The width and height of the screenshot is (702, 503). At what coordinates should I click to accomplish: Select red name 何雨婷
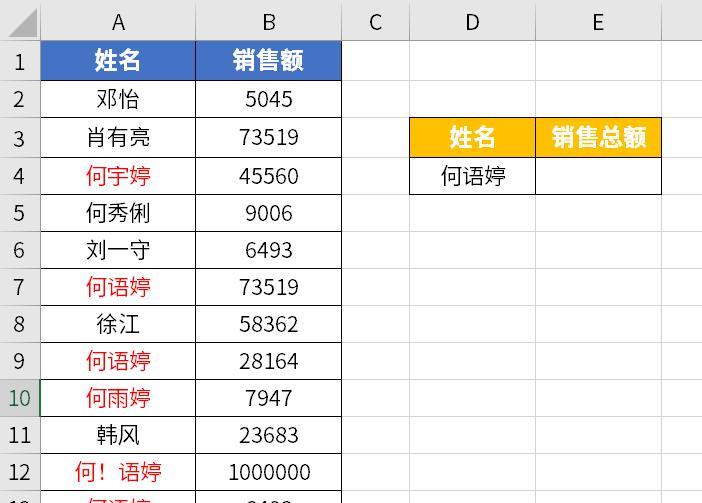point(118,398)
